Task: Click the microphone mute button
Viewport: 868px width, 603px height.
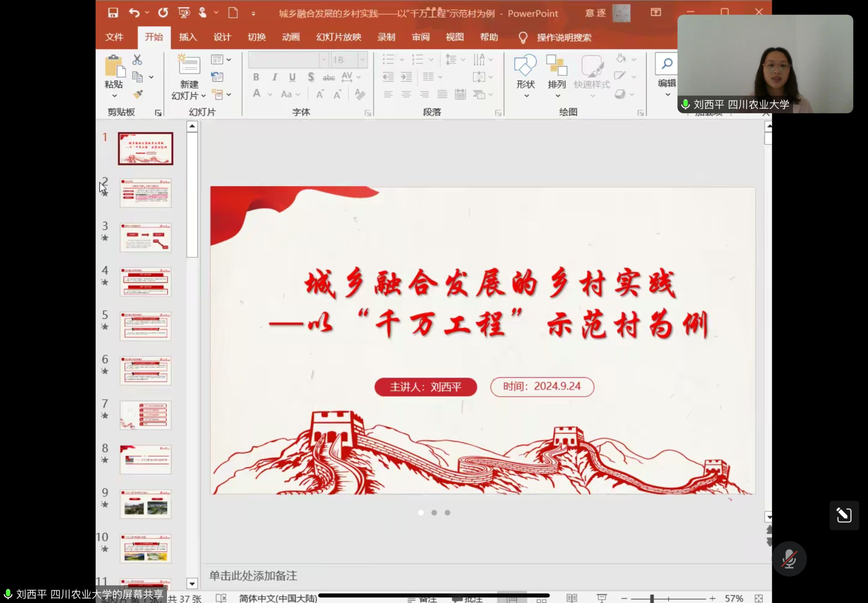Action: [x=789, y=559]
